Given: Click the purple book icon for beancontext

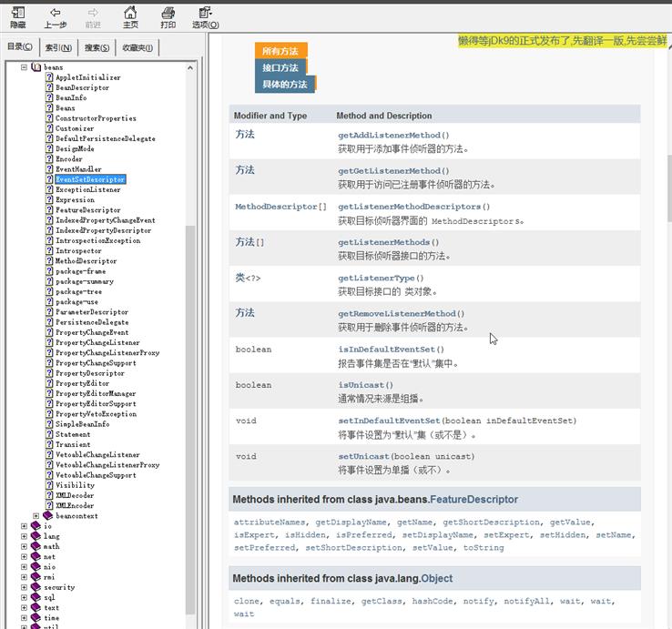Looking at the screenshot, I should [48, 516].
